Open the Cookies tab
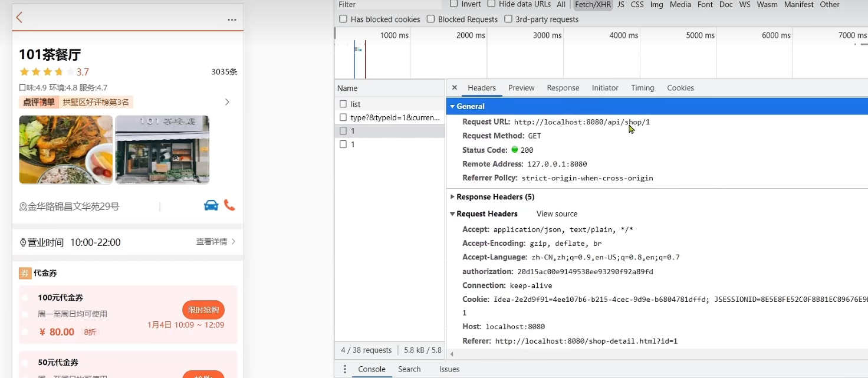The image size is (868, 378). (x=680, y=88)
